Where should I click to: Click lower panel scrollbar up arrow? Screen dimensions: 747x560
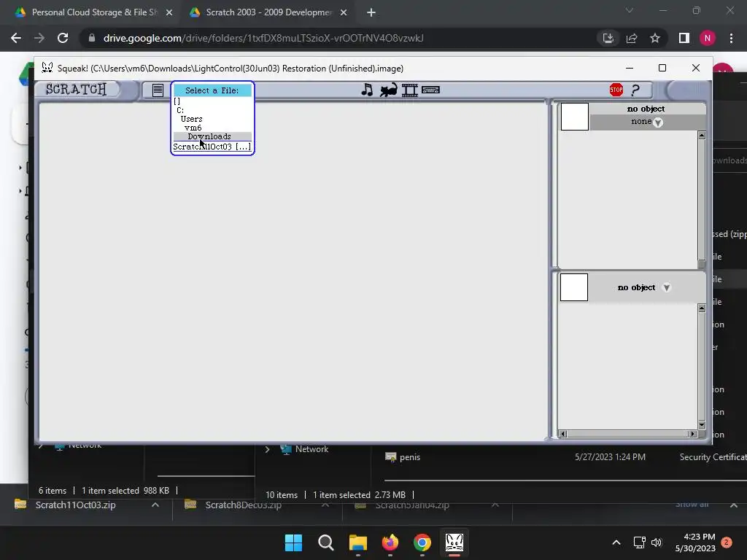702,308
